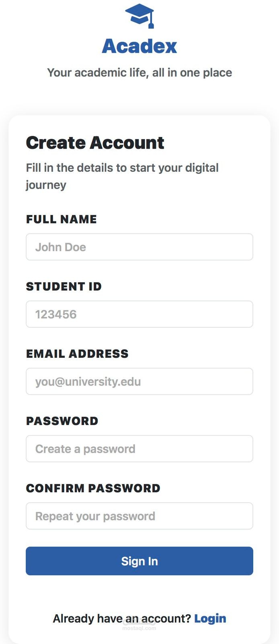The width and height of the screenshot is (279, 644).
Task: Click the 'Already have an account?' text
Action: point(122,618)
